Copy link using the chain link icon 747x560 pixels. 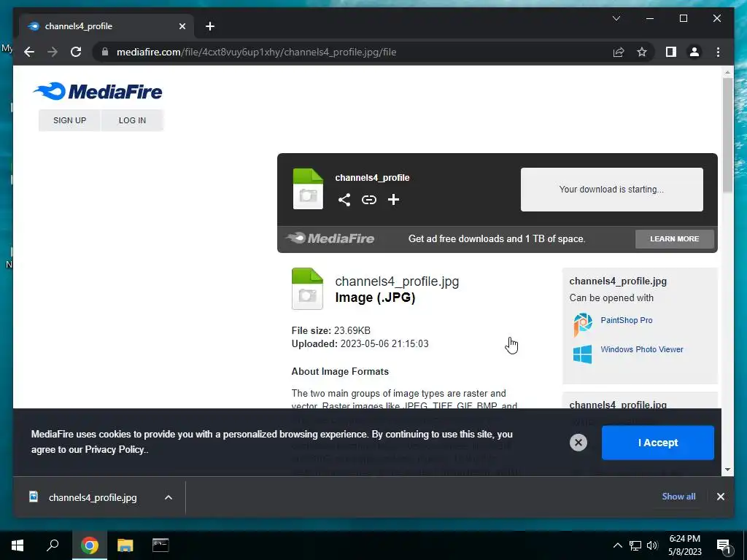coord(368,200)
